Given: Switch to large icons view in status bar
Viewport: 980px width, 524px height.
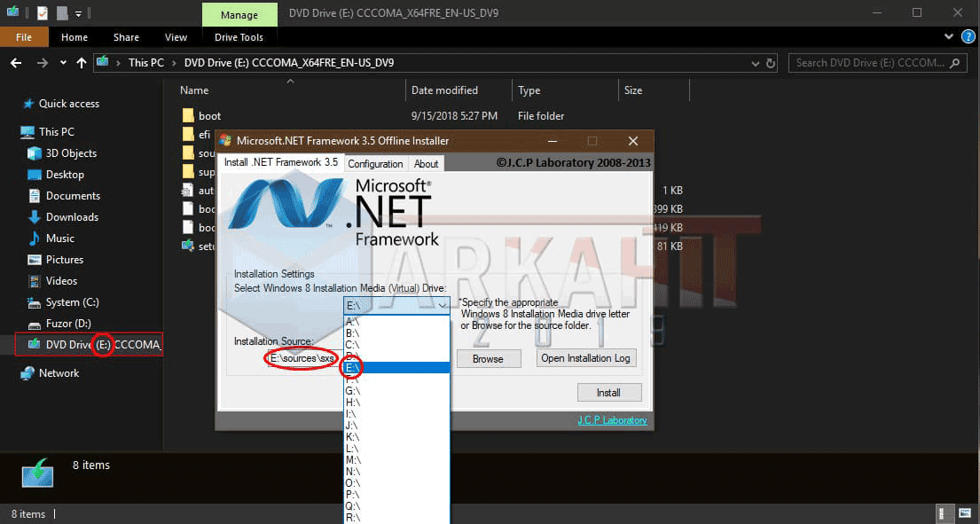Looking at the screenshot, I should coord(964,513).
